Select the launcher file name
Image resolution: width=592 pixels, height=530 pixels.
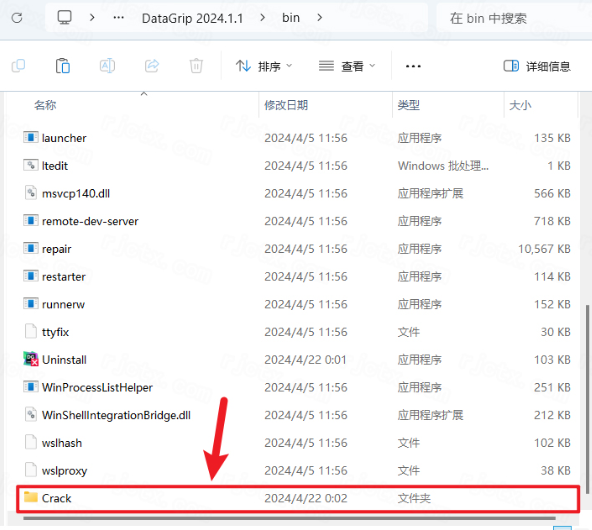(64, 138)
